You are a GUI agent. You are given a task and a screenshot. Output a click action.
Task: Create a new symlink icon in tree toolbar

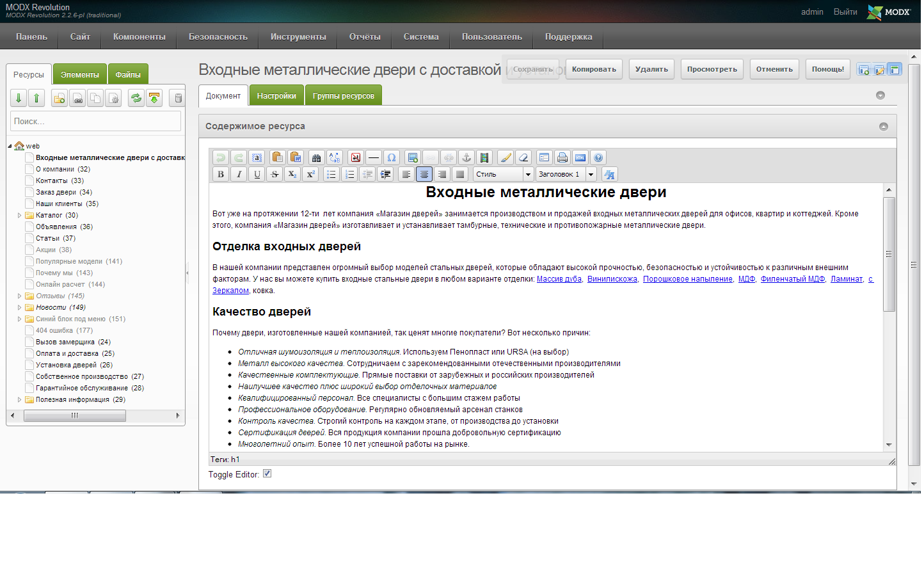[95, 98]
